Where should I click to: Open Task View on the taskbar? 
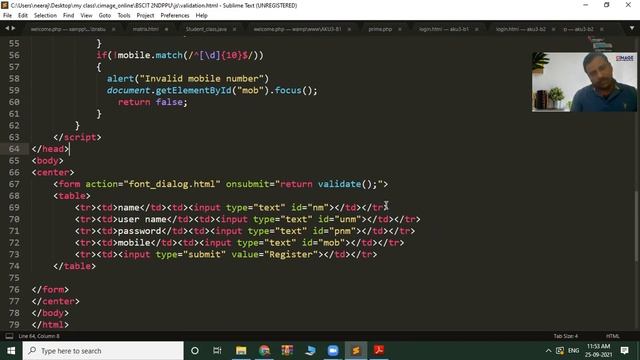tap(217, 351)
